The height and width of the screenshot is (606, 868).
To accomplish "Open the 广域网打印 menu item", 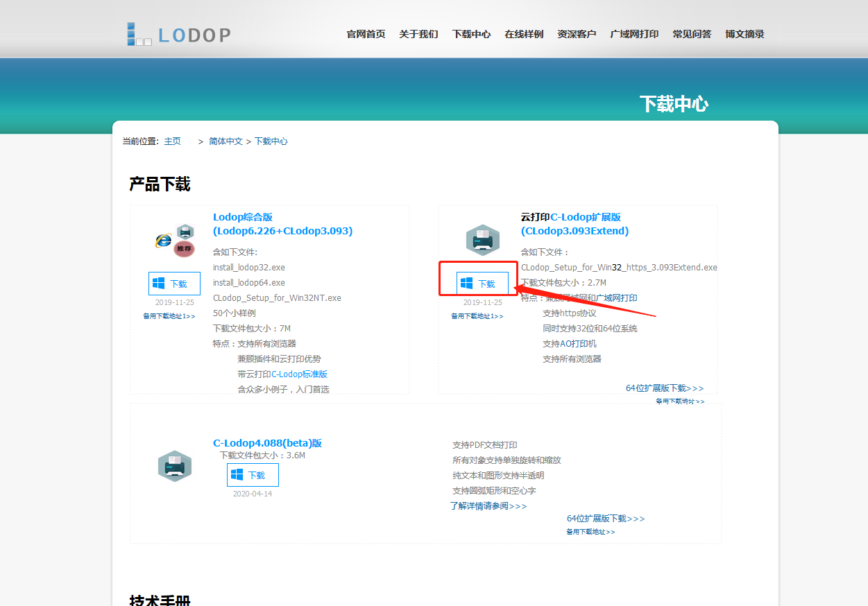I will pyautogui.click(x=633, y=33).
